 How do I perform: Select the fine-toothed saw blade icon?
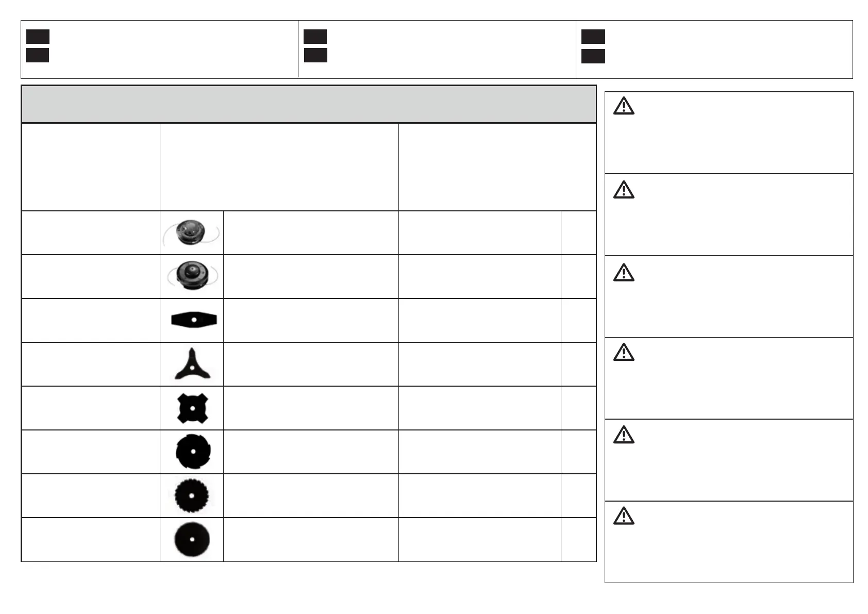coord(191,495)
